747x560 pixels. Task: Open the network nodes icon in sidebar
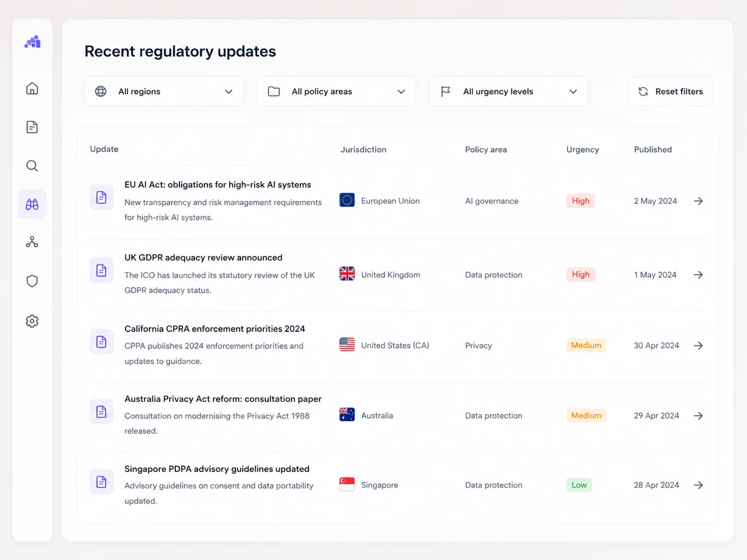[x=32, y=242]
